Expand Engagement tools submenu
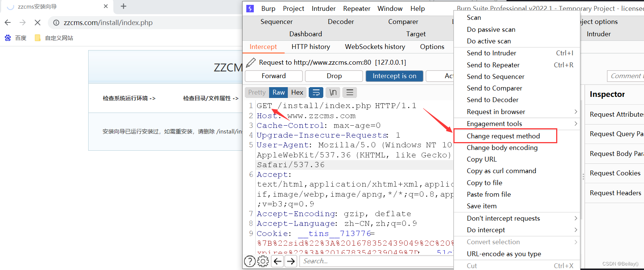 pyautogui.click(x=517, y=124)
